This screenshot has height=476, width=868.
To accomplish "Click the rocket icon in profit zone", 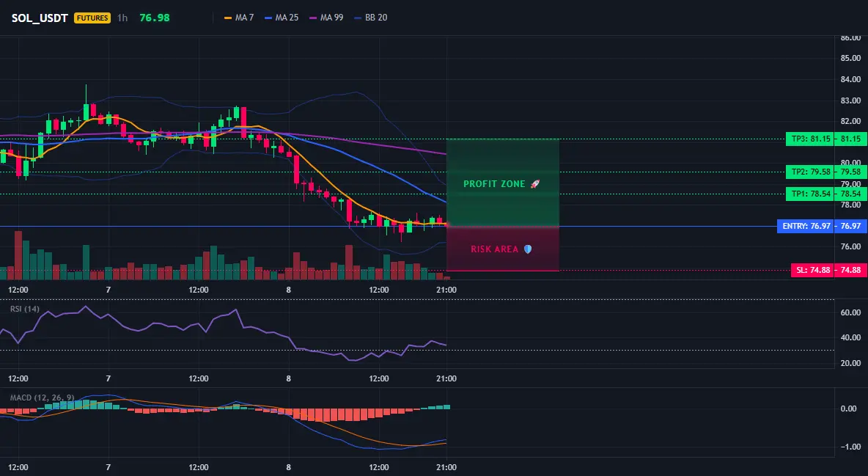I will point(534,184).
